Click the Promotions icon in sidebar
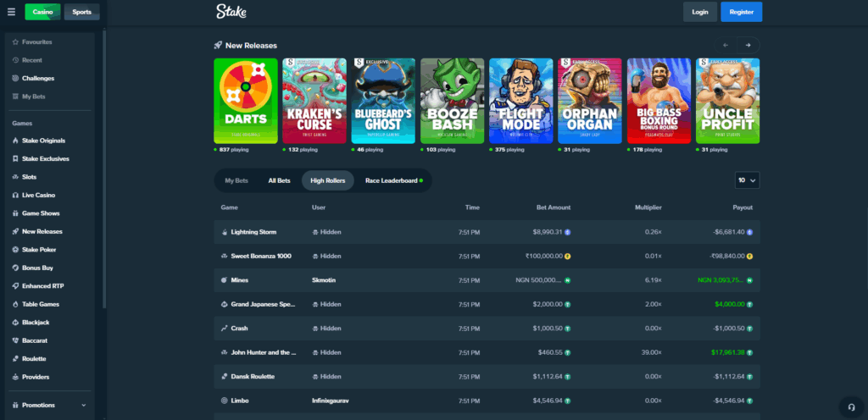The width and height of the screenshot is (868, 420). (15, 405)
